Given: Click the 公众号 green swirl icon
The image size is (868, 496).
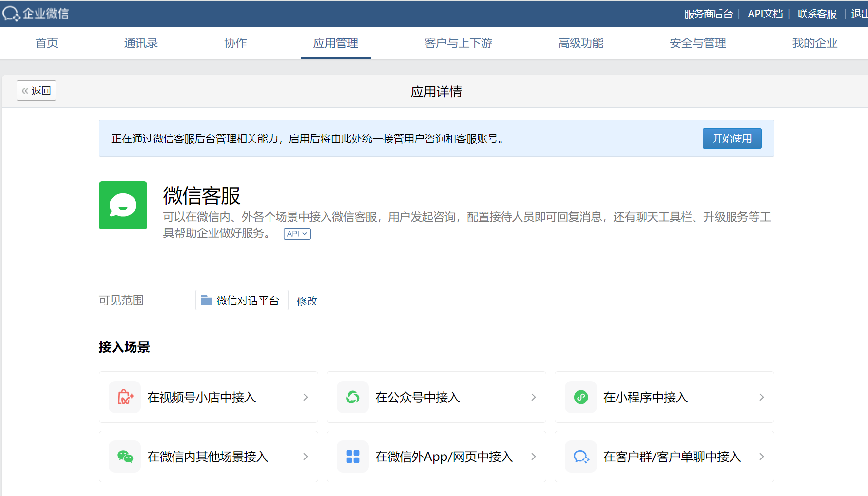Looking at the screenshot, I should point(353,397).
